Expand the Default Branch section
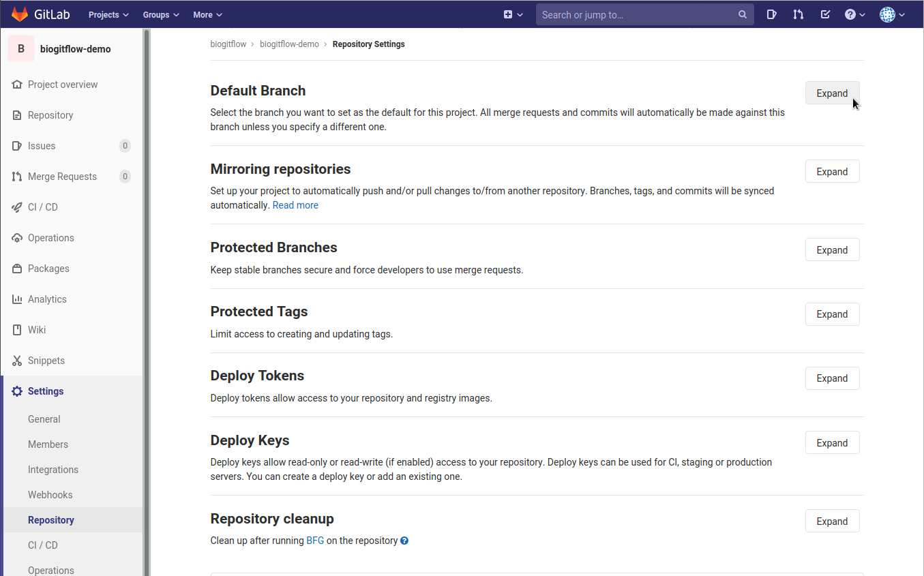The image size is (924, 576). 832,93
